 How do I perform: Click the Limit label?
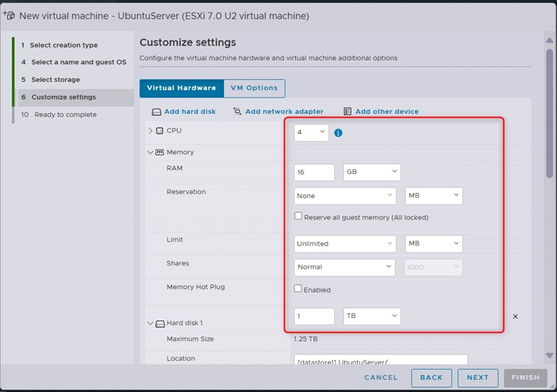click(175, 240)
